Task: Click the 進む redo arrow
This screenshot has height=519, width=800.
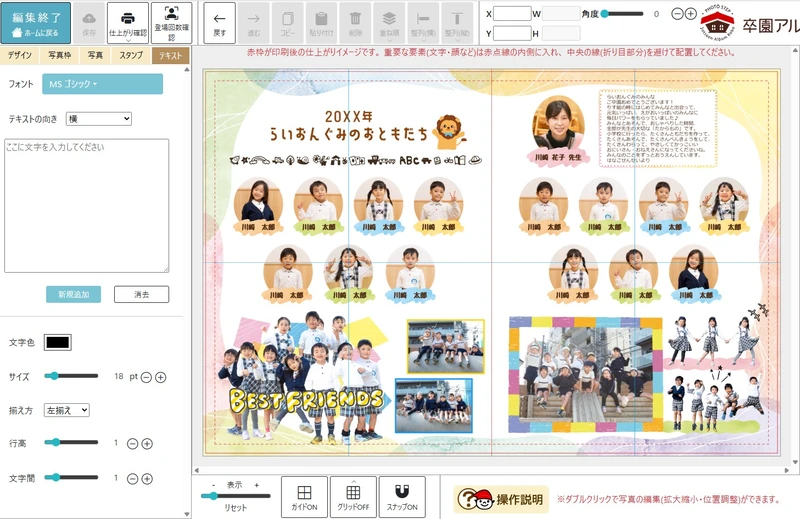Action: pyautogui.click(x=254, y=23)
